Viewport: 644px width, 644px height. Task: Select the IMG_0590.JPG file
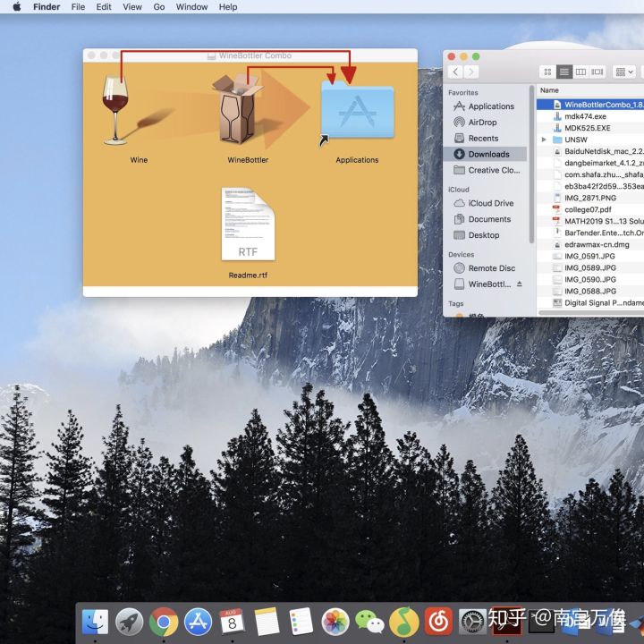[x=590, y=280]
